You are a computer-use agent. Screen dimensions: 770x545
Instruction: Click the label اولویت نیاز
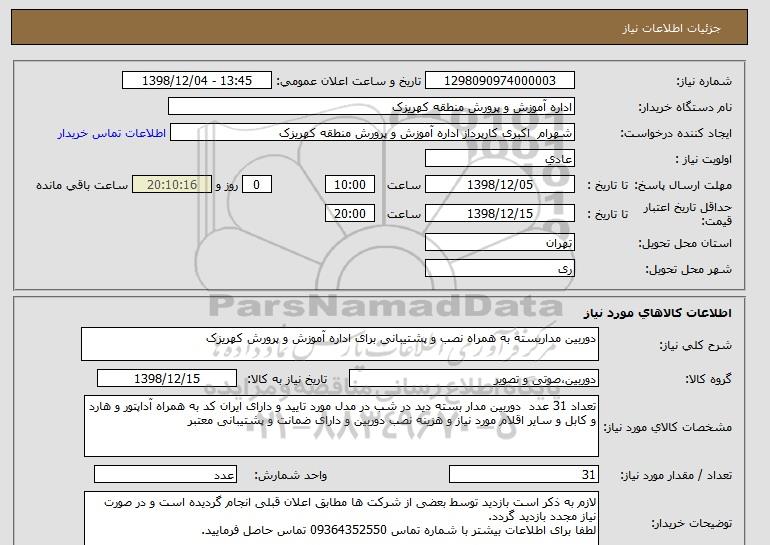(704, 159)
